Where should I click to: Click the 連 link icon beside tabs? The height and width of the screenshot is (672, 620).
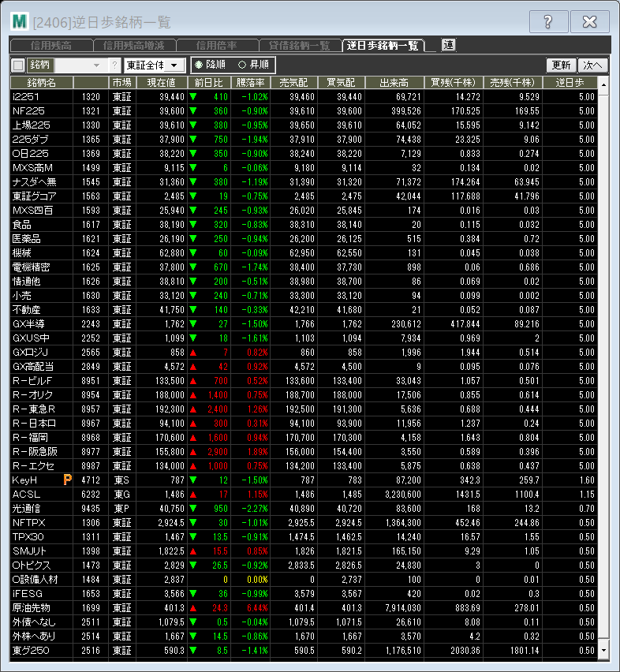(448, 45)
